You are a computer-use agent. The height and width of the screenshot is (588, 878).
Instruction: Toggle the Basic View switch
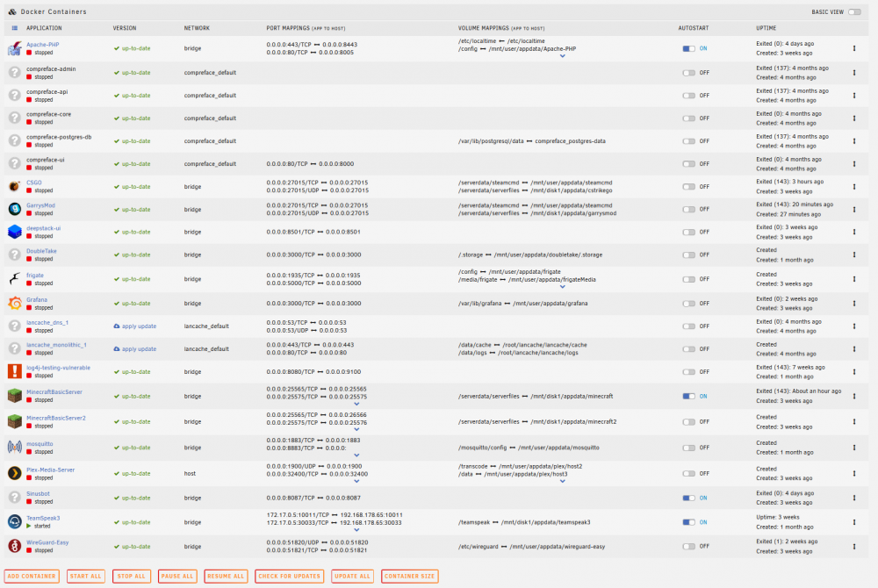[x=854, y=11]
